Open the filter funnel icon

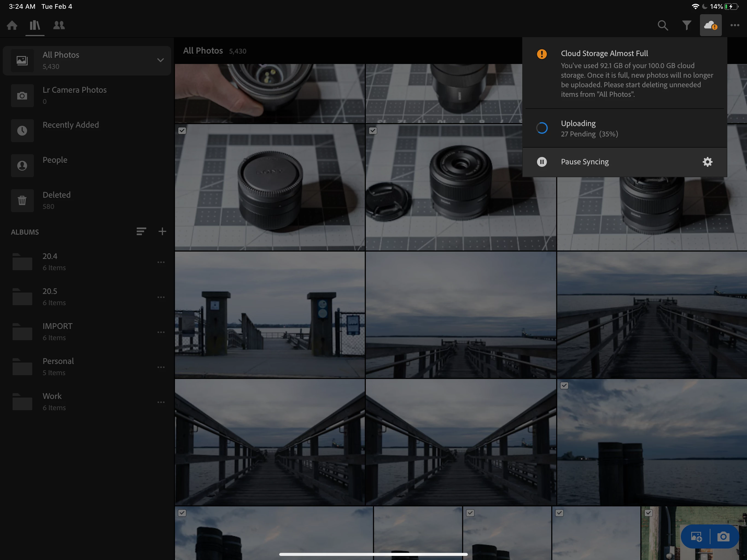pyautogui.click(x=687, y=25)
